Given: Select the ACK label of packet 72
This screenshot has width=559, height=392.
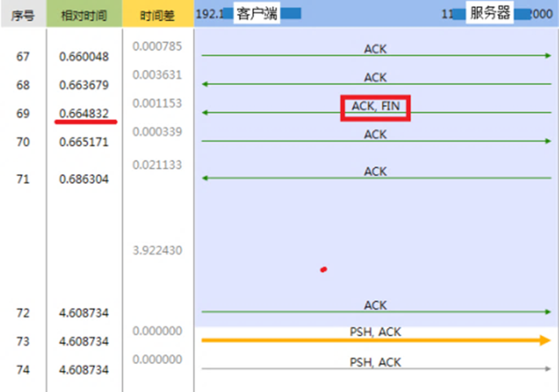Looking at the screenshot, I should (375, 305).
